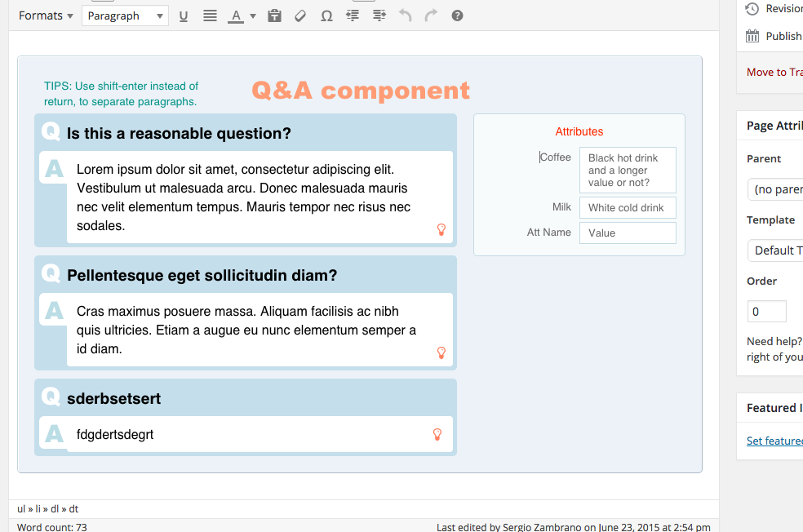Click the Featured Image panel heading
Image resolution: width=803 pixels, height=532 pixels.
774,408
